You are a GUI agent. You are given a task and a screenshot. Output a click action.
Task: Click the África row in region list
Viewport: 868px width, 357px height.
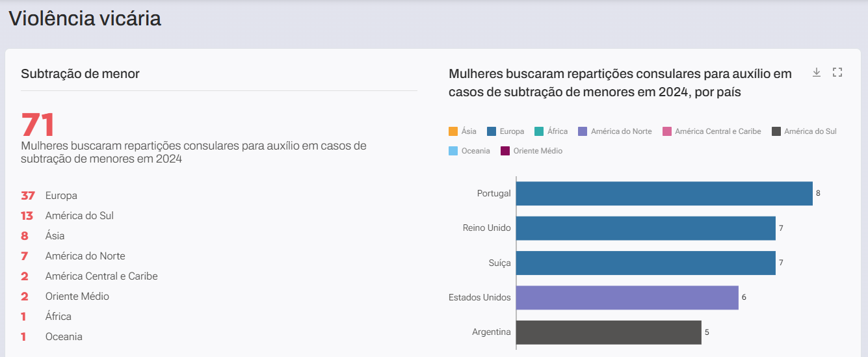(46, 316)
